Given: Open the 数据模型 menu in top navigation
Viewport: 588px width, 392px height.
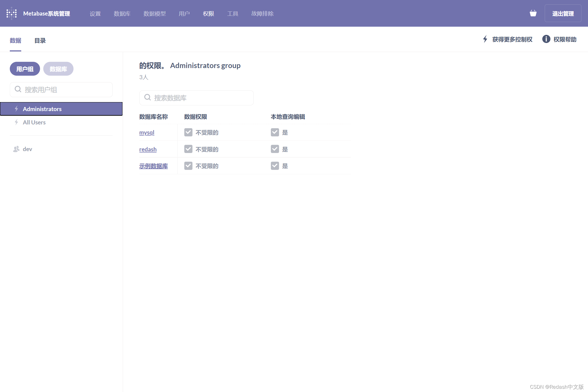Looking at the screenshot, I should 155,14.
